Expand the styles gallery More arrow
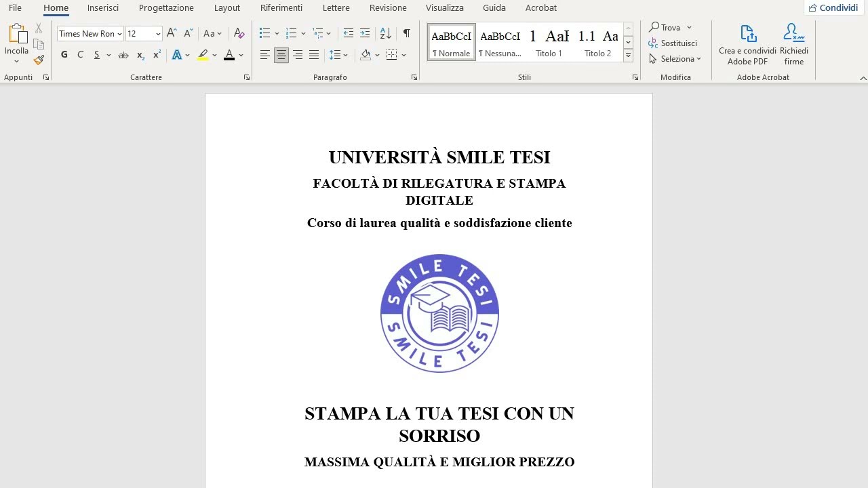 click(x=629, y=56)
